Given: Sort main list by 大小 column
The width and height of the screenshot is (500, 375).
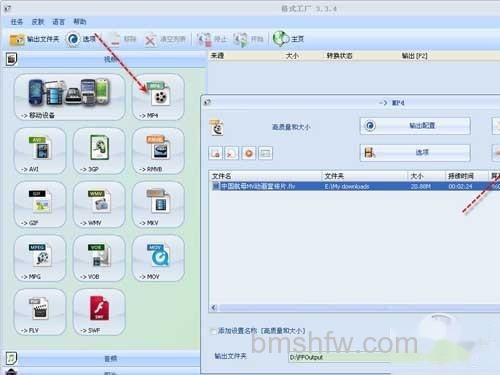Looking at the screenshot, I should coord(292,56).
